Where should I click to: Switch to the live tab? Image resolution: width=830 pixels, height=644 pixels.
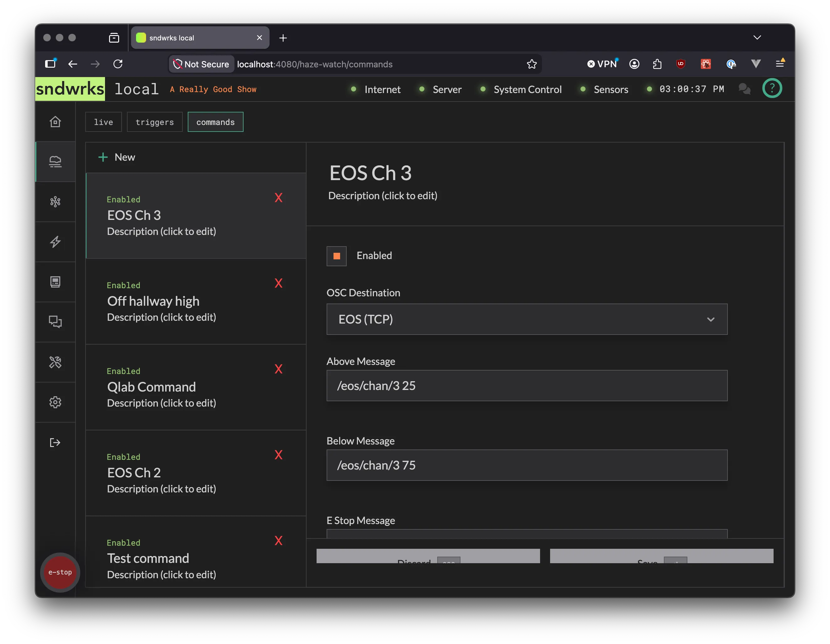tap(103, 122)
